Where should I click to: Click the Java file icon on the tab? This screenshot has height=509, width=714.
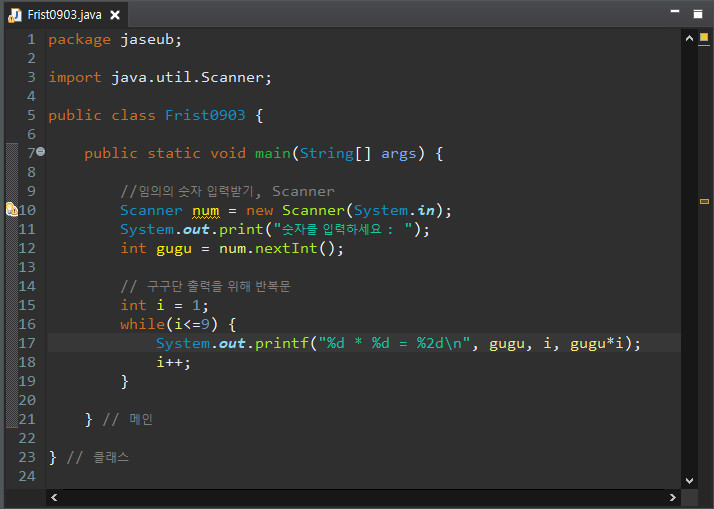point(15,15)
